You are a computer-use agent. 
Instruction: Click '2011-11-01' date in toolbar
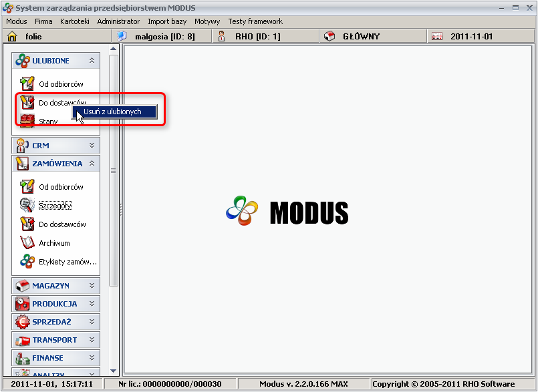coord(471,36)
